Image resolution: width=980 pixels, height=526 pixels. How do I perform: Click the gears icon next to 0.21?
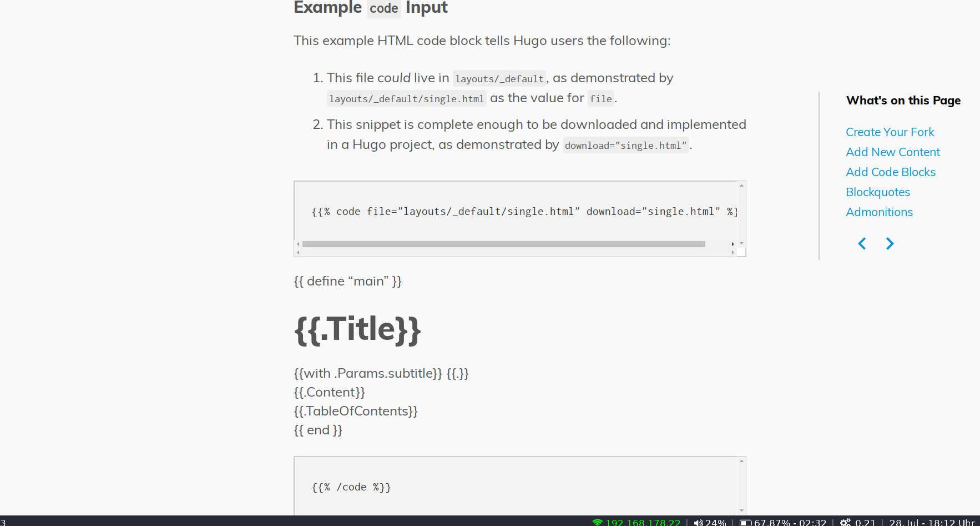(845, 522)
